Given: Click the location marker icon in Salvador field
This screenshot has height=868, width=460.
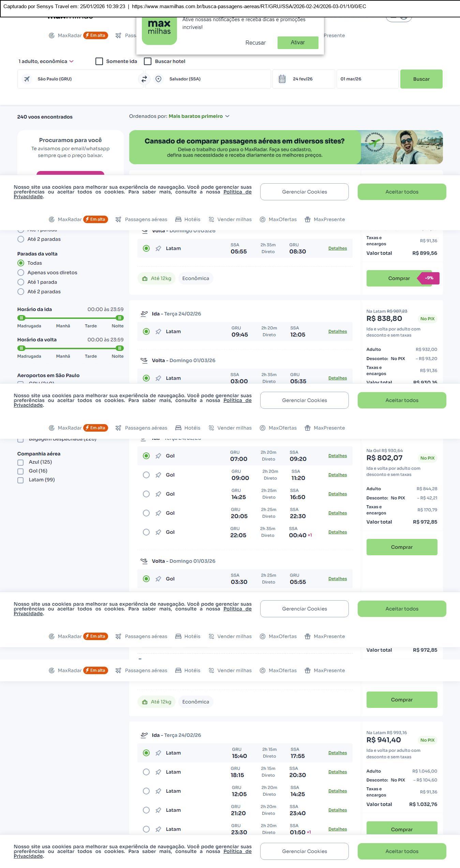Looking at the screenshot, I should click(158, 79).
